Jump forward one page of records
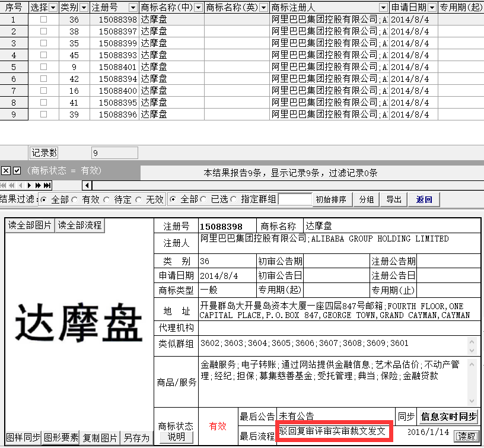This screenshot has height=448, width=484. [38, 185]
